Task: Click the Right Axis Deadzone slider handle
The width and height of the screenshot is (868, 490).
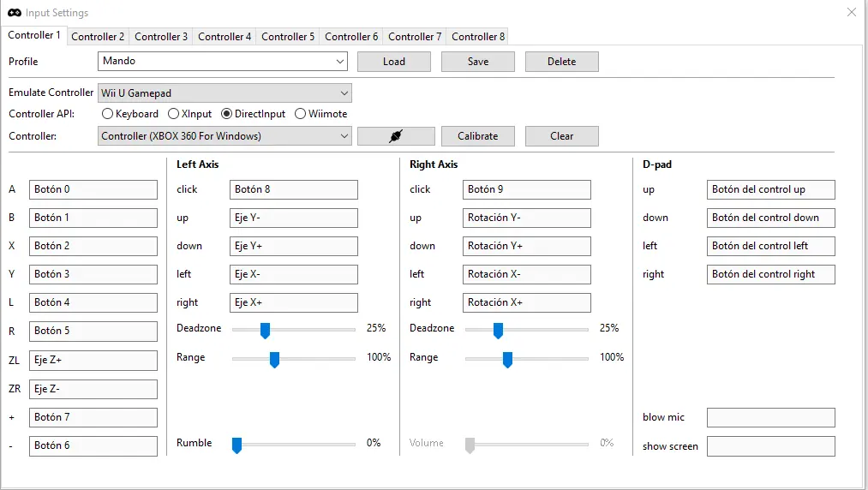Action: pyautogui.click(x=498, y=330)
